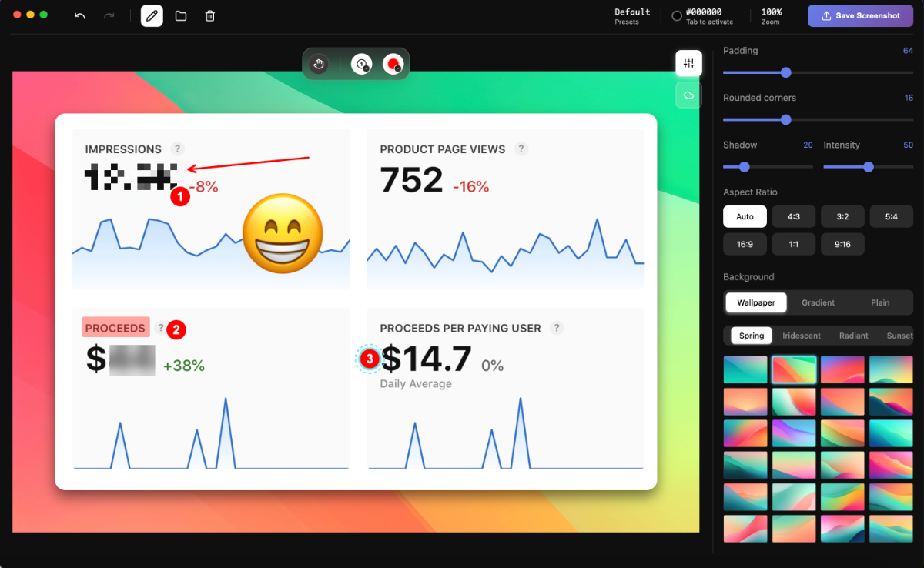This screenshot has width=924, height=568.
Task: Select the hand pan tool
Action: 317,64
